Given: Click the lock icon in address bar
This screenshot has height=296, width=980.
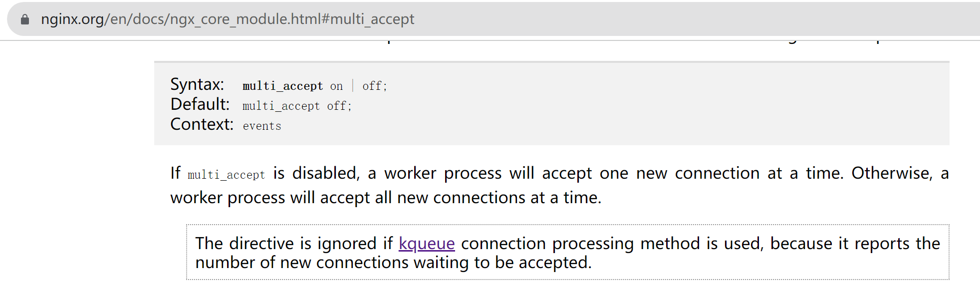Looking at the screenshot, I should [25, 19].
